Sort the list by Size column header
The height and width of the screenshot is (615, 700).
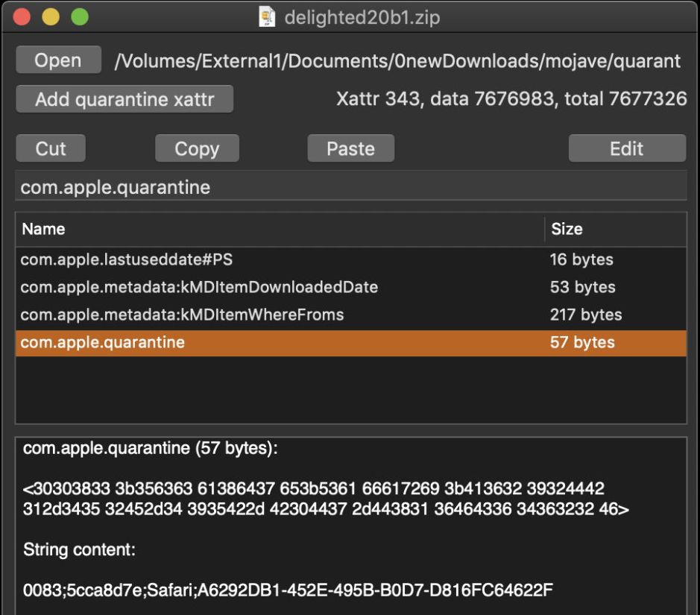(x=615, y=230)
